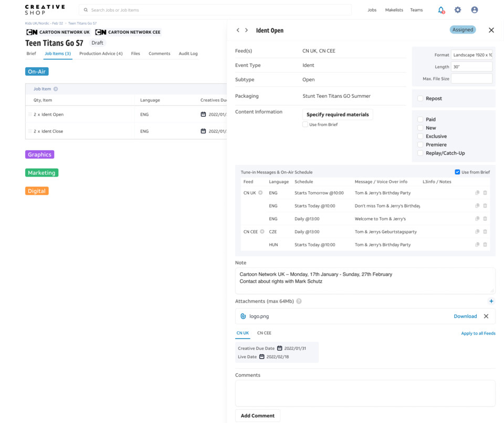Tick the Premiere checkbox
Viewport: 504px width, 423px height.
tap(420, 145)
